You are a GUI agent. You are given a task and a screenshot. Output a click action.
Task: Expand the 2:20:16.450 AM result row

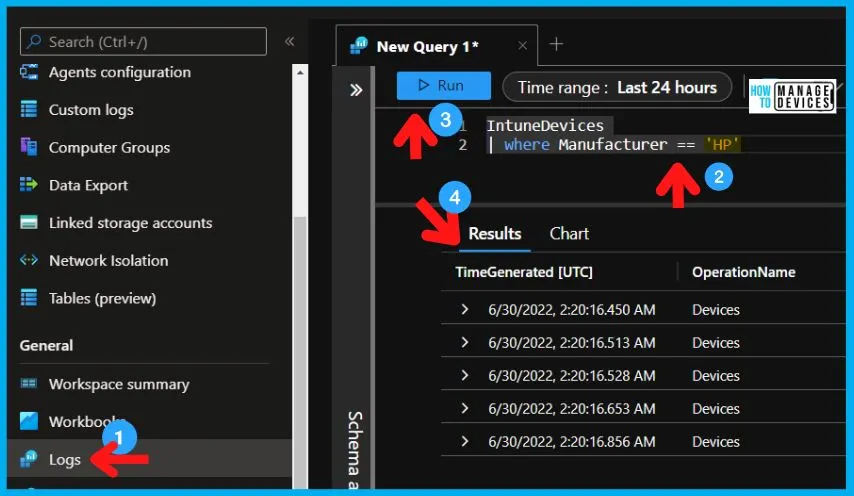coord(465,309)
